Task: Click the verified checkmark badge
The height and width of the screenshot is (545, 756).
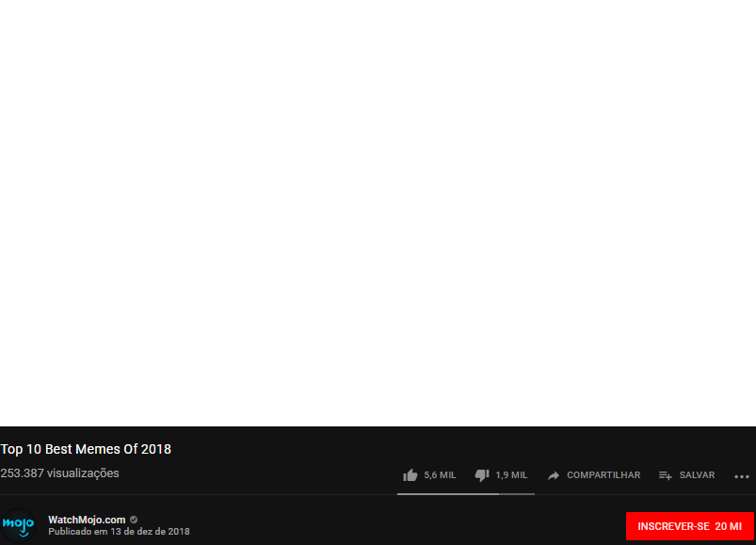Action: (134, 520)
